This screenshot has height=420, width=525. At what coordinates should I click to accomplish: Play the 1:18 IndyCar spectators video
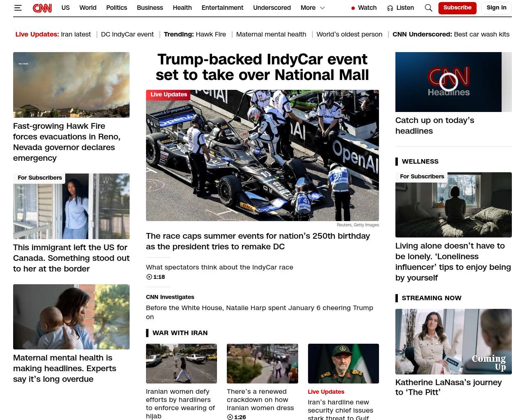click(155, 277)
